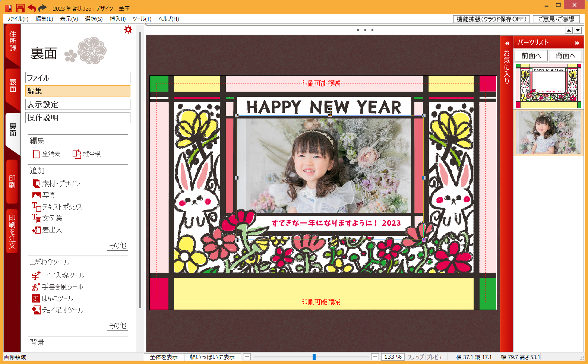Add a photo with 写真 icon
588x364 pixels.
[37, 195]
